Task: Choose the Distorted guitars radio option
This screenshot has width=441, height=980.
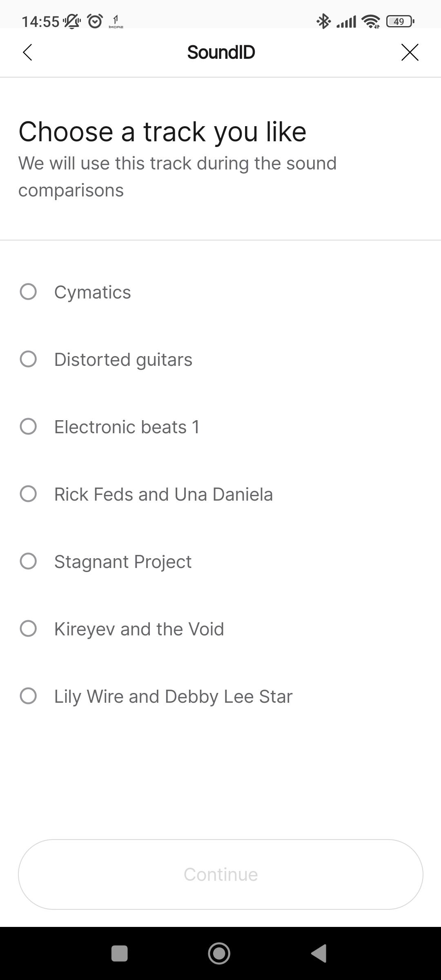Action: 28,359
